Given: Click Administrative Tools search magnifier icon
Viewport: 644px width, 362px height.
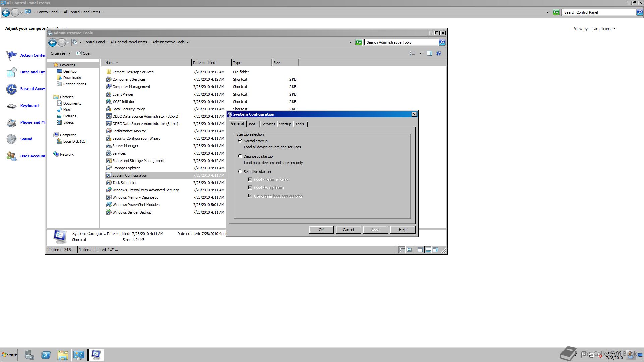Looking at the screenshot, I should 442,42.
